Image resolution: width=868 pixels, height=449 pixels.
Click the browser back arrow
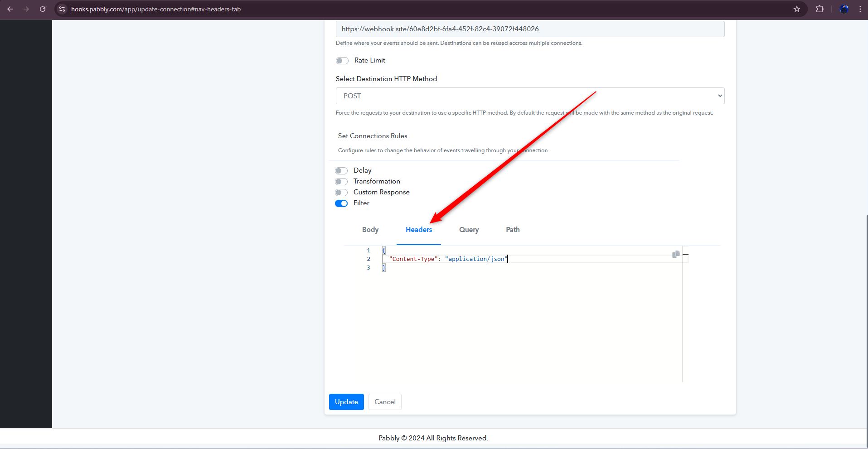coord(10,9)
